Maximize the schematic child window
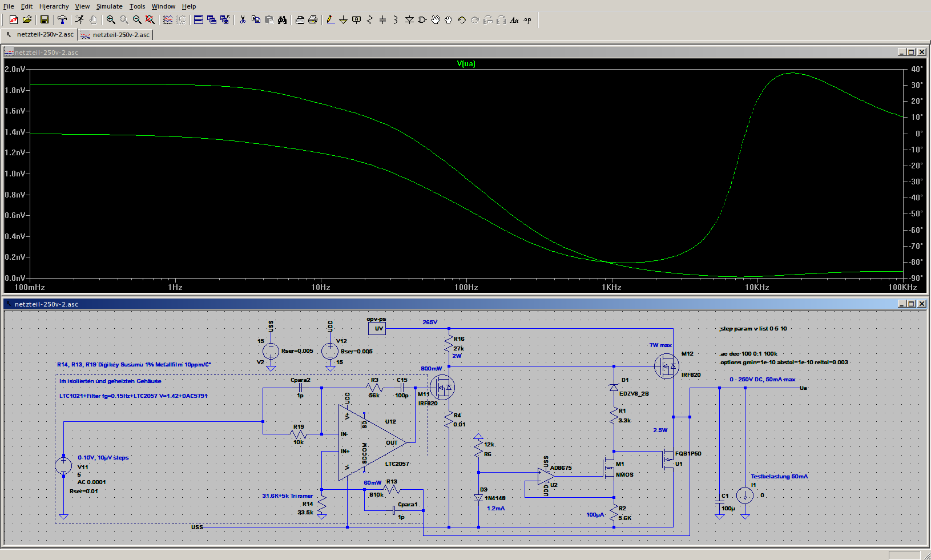 [911, 304]
